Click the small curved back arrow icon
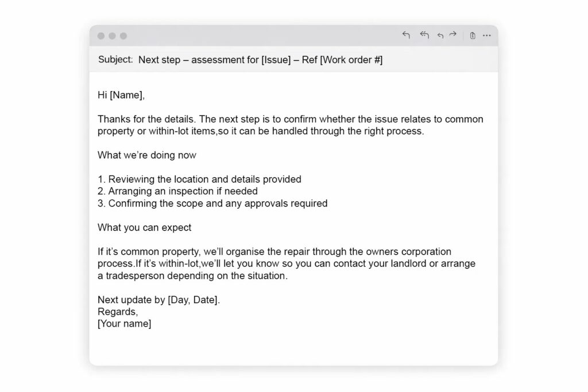Viewport: 588px width, 392px height. coord(440,36)
